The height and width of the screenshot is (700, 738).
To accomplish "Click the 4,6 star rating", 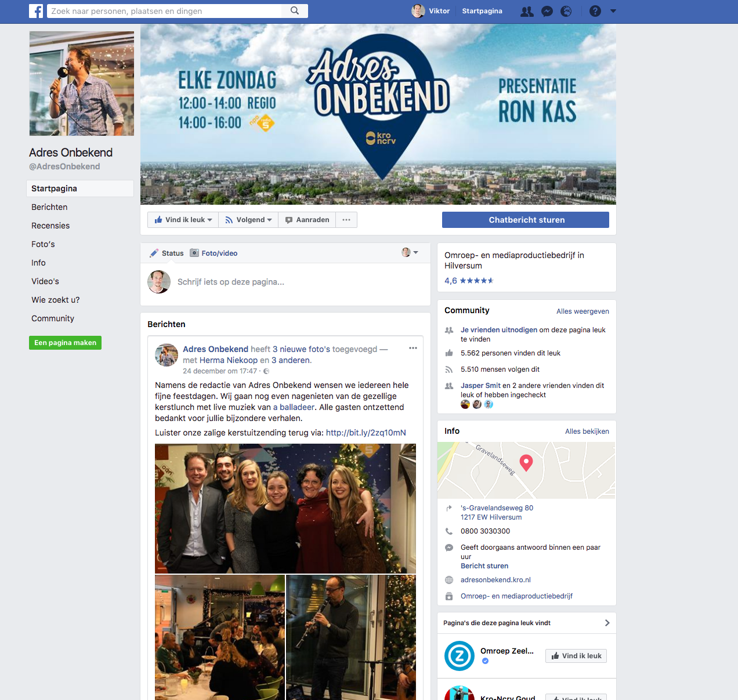I will tap(469, 281).
